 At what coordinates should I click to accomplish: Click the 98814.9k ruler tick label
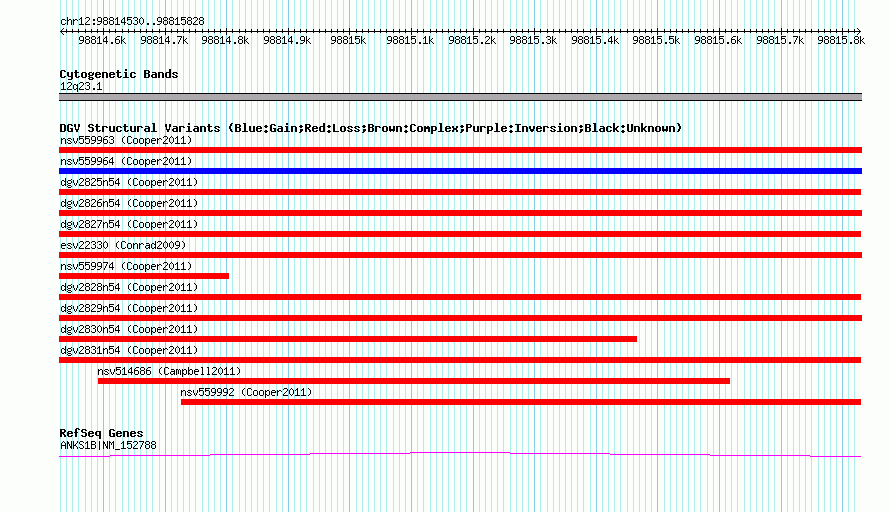coord(287,41)
